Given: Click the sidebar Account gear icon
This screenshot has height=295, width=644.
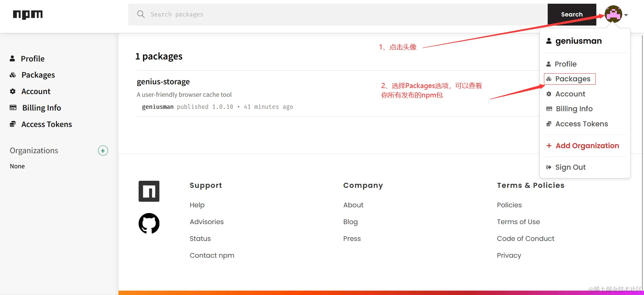Looking at the screenshot, I should [13, 91].
